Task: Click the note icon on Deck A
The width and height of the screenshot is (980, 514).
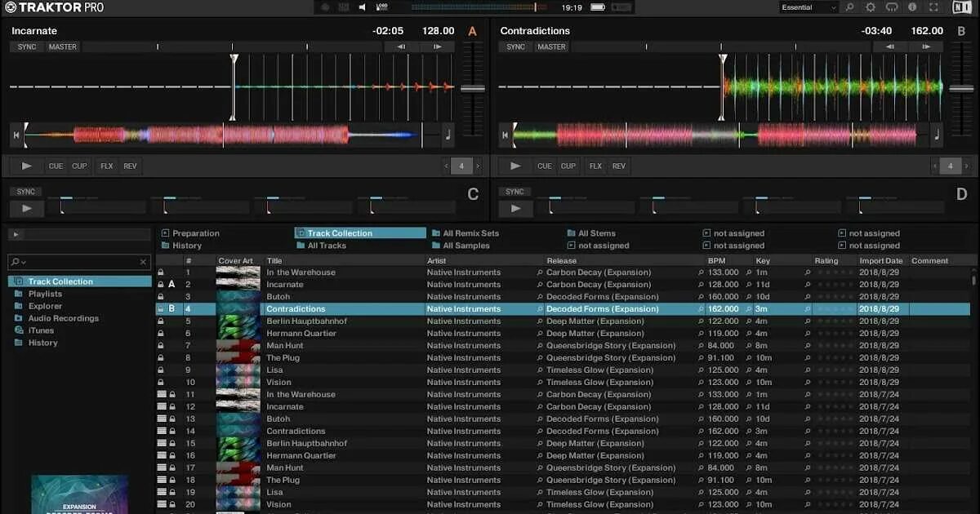Action: point(448,135)
